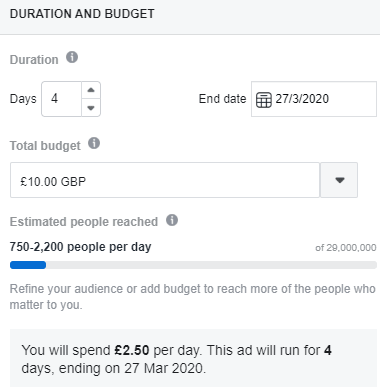Viewport: 380px width, 387px height.
Task: Open the calendar icon in End date
Action: point(264,100)
